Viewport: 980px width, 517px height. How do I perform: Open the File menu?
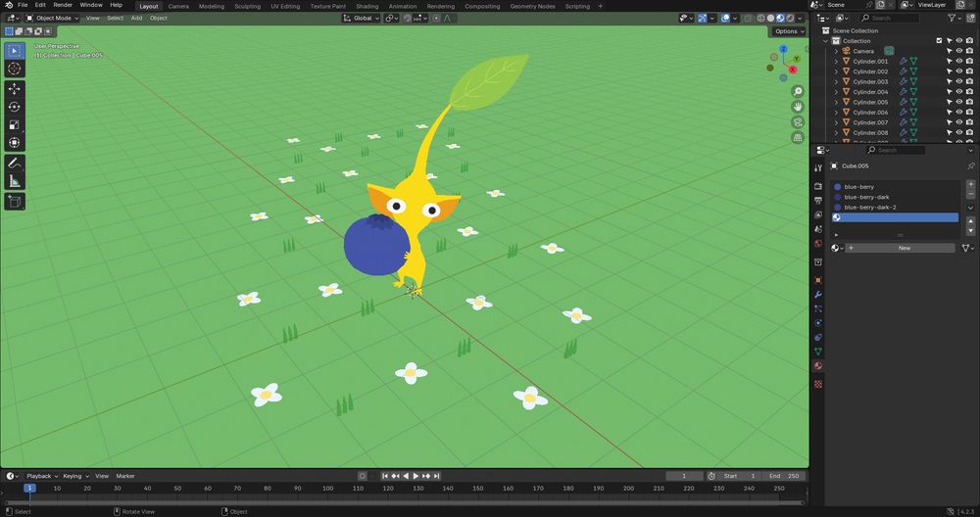pyautogui.click(x=22, y=5)
